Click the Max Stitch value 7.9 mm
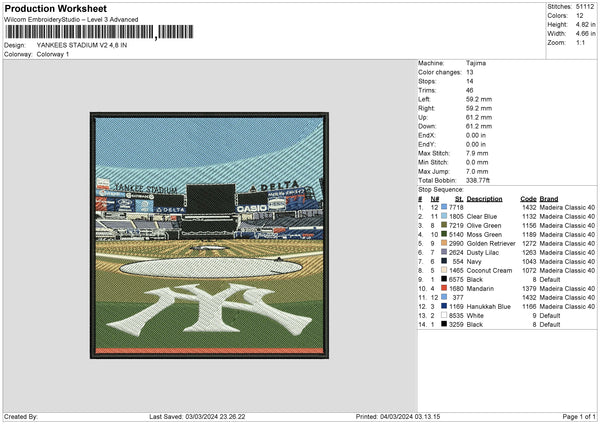 coord(477,153)
